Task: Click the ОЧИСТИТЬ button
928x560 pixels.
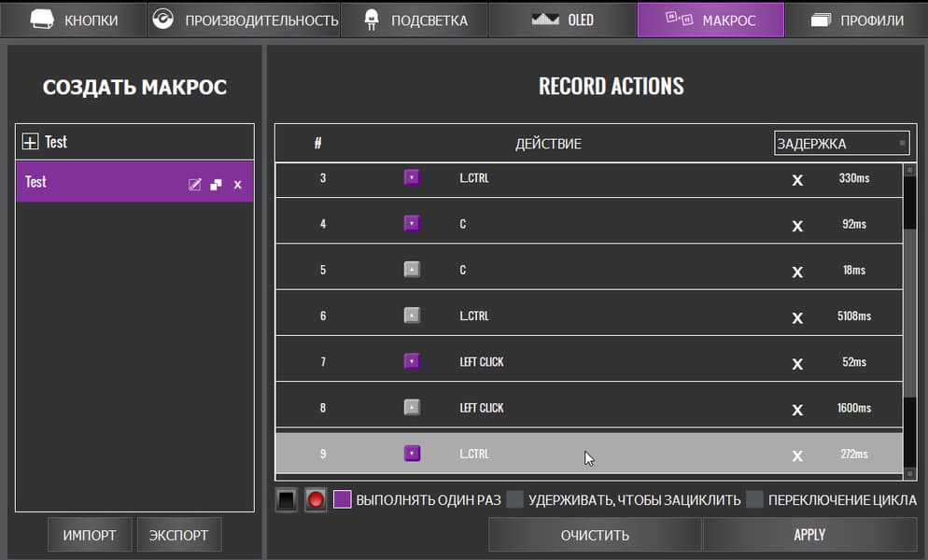Action: [595, 535]
